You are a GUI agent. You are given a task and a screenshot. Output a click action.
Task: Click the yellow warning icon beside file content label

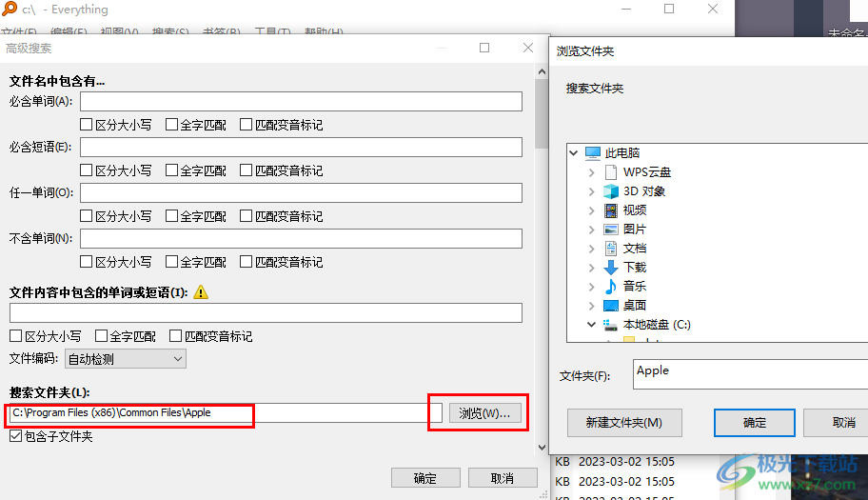click(201, 291)
